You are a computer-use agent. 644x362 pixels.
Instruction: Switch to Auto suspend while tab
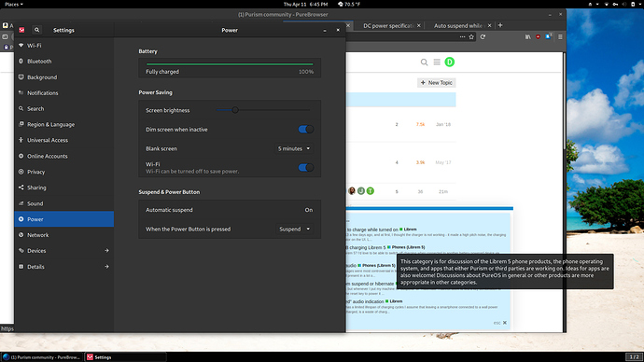pos(459,25)
